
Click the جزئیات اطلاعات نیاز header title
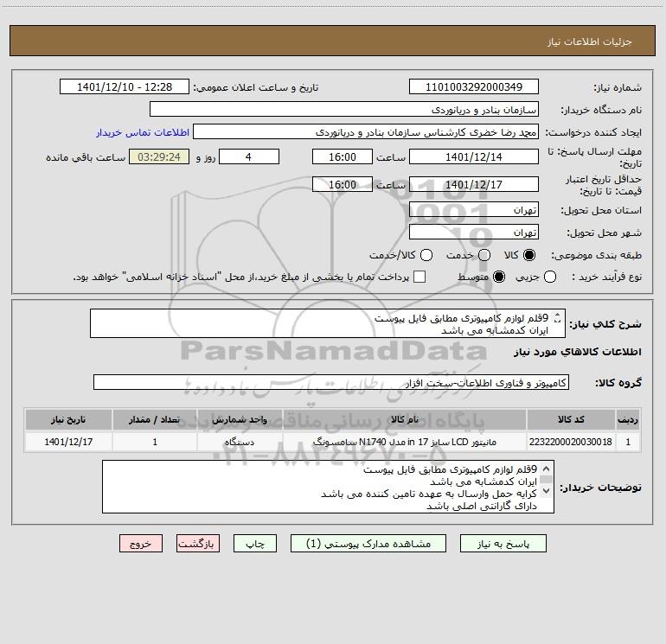[590, 41]
